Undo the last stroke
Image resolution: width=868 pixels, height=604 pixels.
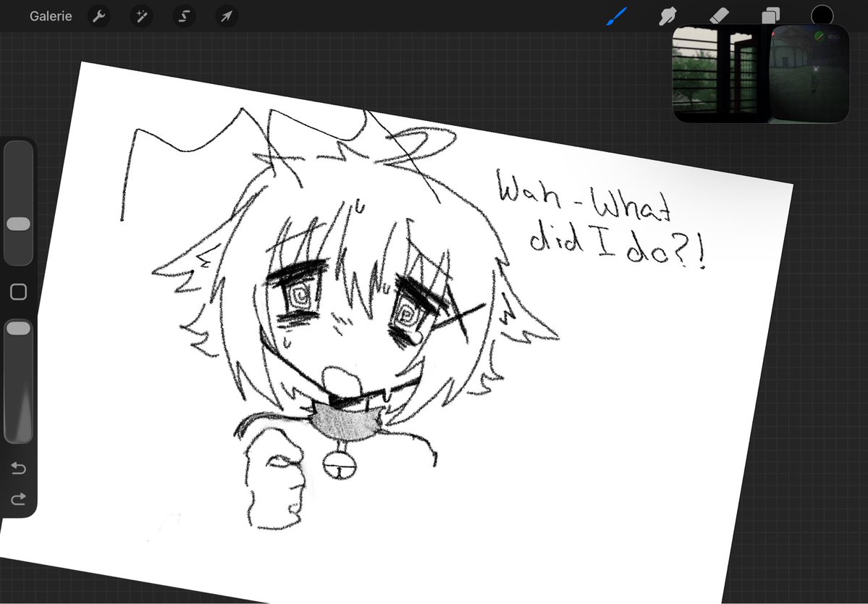(x=18, y=469)
